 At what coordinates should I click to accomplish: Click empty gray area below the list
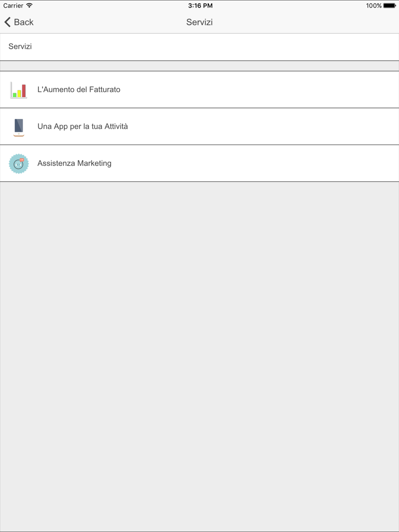pos(199,355)
